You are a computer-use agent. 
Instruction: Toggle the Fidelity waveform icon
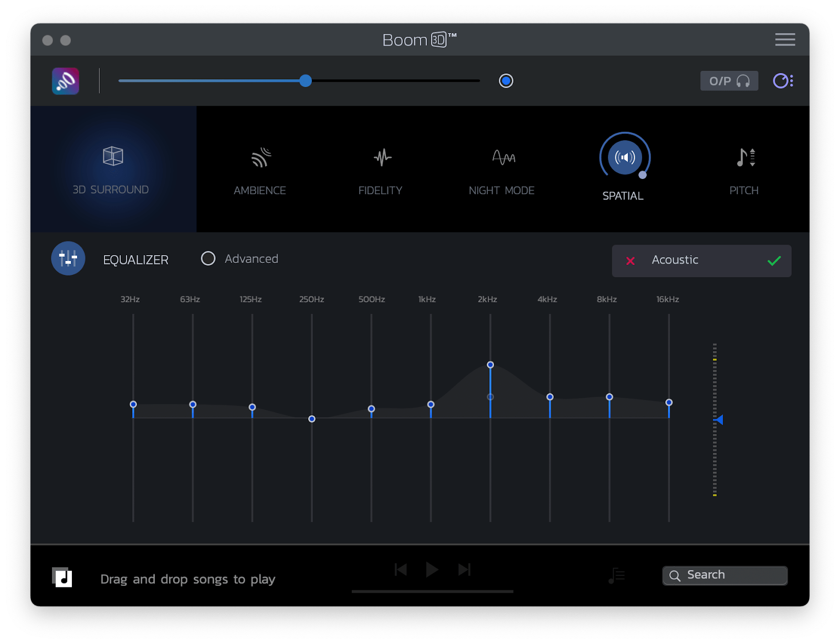(383, 157)
